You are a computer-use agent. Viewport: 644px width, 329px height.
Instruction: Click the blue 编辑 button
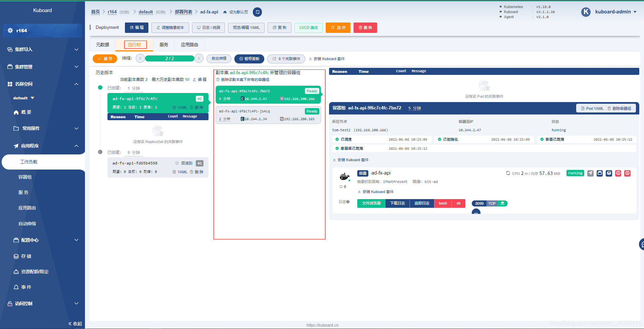point(137,28)
